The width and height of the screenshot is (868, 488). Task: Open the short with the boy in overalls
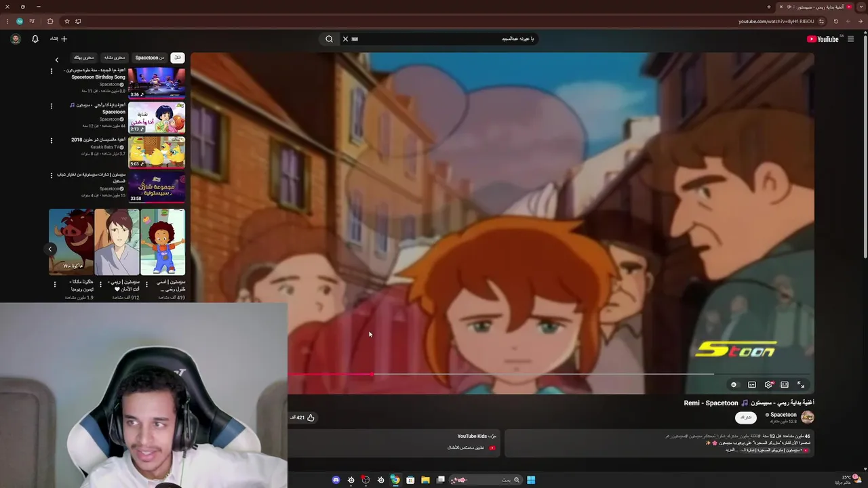point(163,241)
